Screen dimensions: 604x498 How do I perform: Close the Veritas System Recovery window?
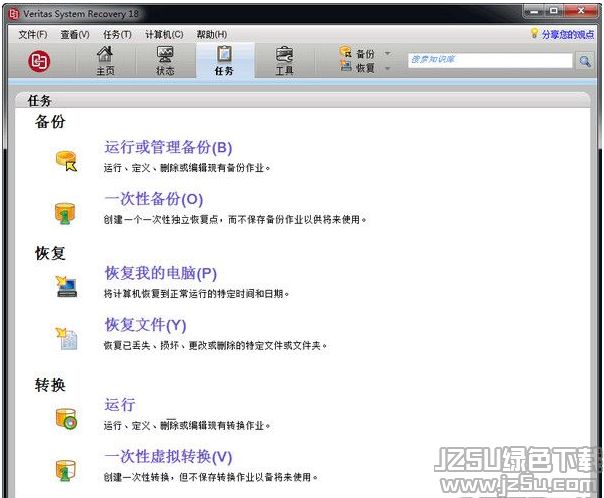(581, 11)
